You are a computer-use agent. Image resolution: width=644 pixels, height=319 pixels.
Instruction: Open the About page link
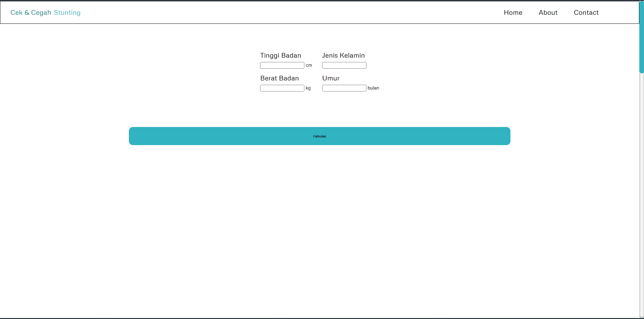coord(548,13)
